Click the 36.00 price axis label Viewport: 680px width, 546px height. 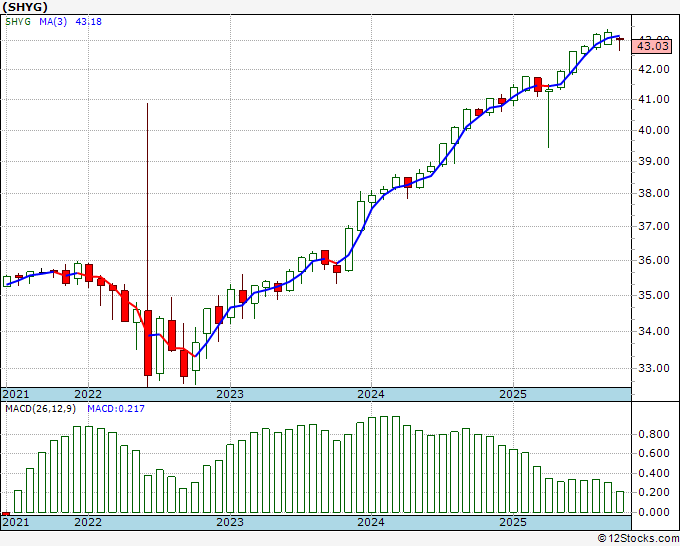654,260
